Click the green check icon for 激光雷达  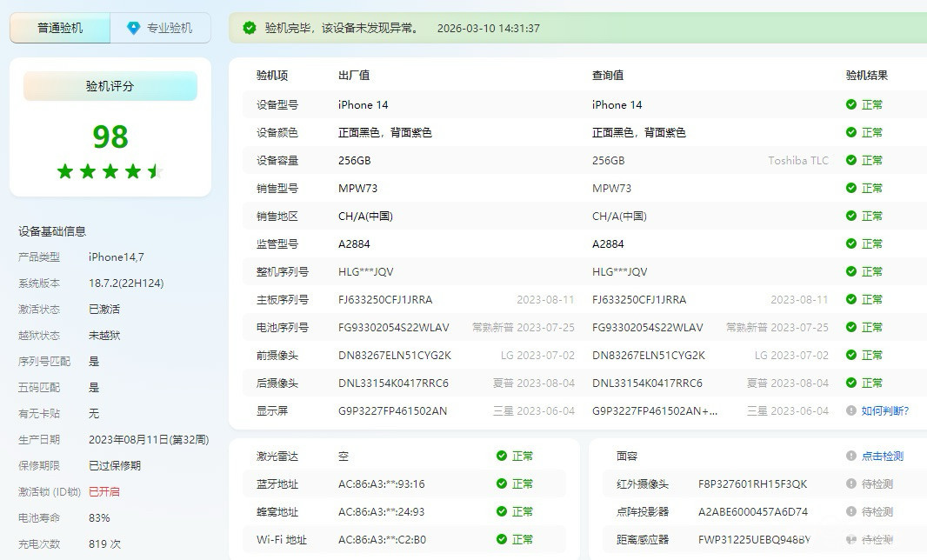point(502,456)
